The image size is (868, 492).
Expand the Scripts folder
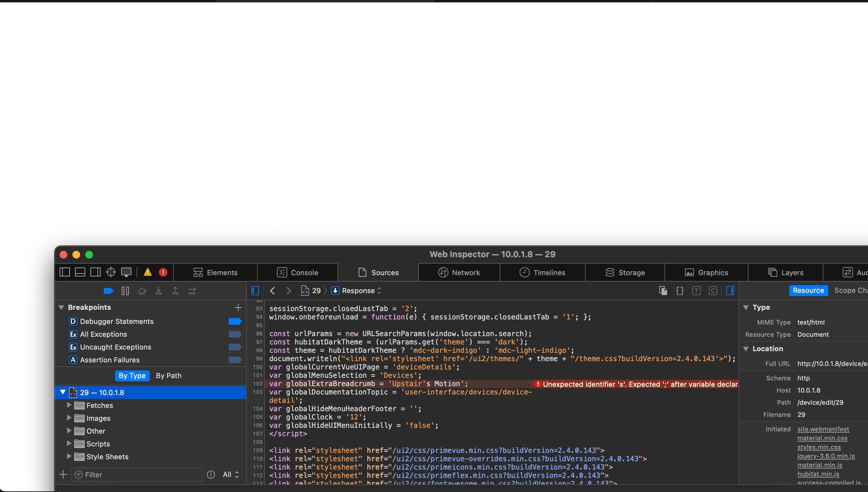click(69, 444)
